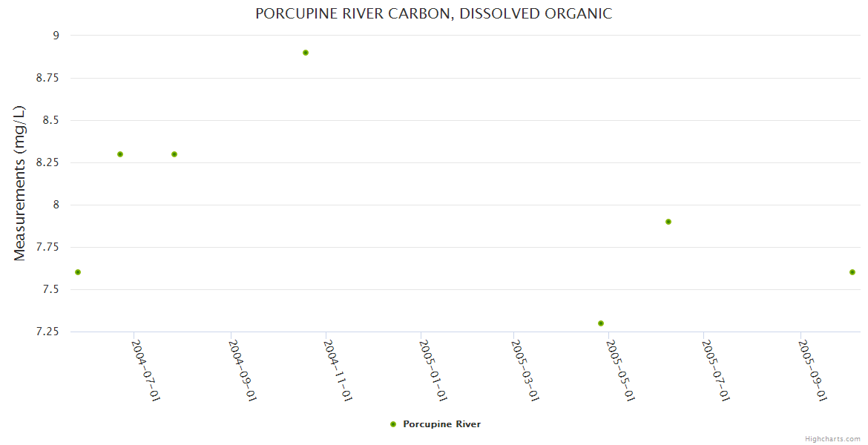
Task: Select the 8.25 y-axis tick label
Action: [50, 162]
